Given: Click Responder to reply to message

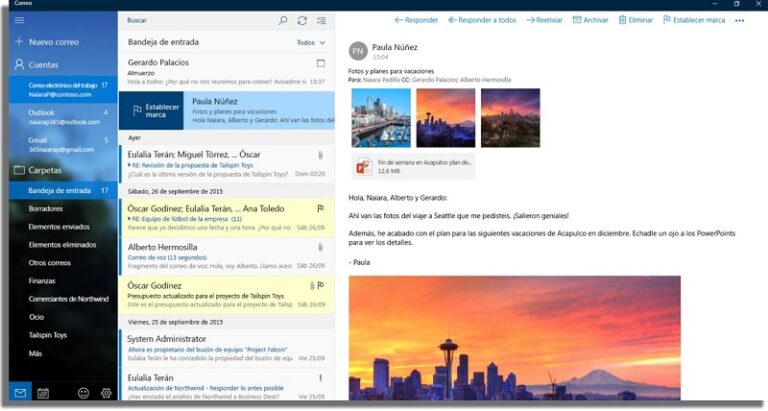Looking at the screenshot, I should coord(416,19).
